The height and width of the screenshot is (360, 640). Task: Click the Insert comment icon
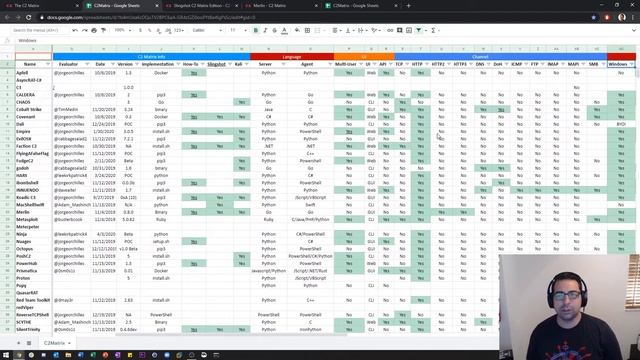pos(400,30)
